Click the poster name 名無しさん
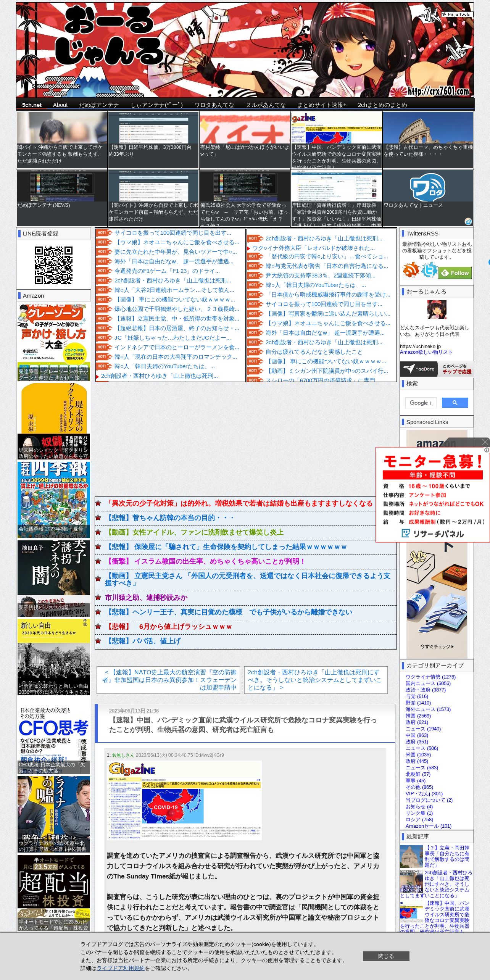The width and height of the screenshot is (490, 980). tap(123, 755)
